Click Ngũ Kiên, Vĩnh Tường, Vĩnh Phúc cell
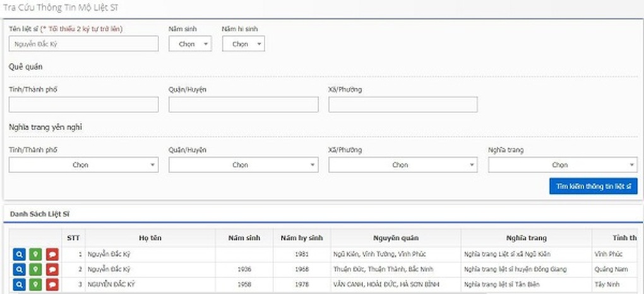 (x=396, y=255)
